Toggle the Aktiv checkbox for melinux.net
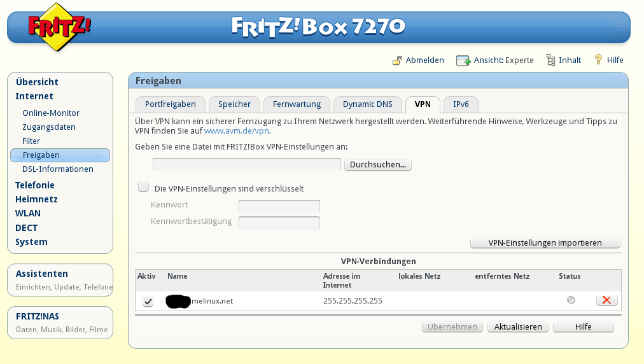Image resolution: width=644 pixels, height=364 pixels. pos(148,301)
